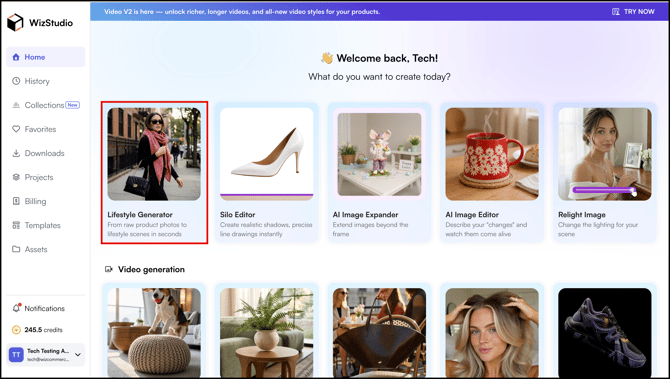Viewport: 670px width, 379px height.
Task: Click 'From raw product photos to lifestyle scenes' description
Action: [x=147, y=229]
